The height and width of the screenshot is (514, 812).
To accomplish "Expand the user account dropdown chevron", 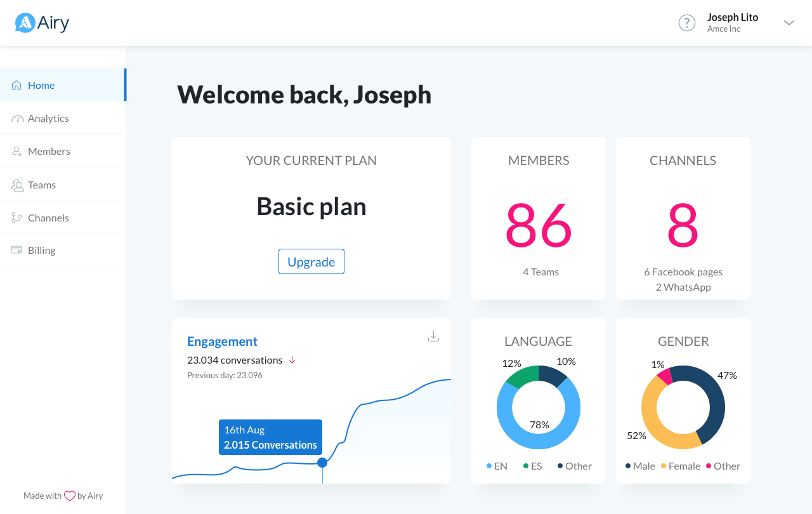I will pos(789,23).
